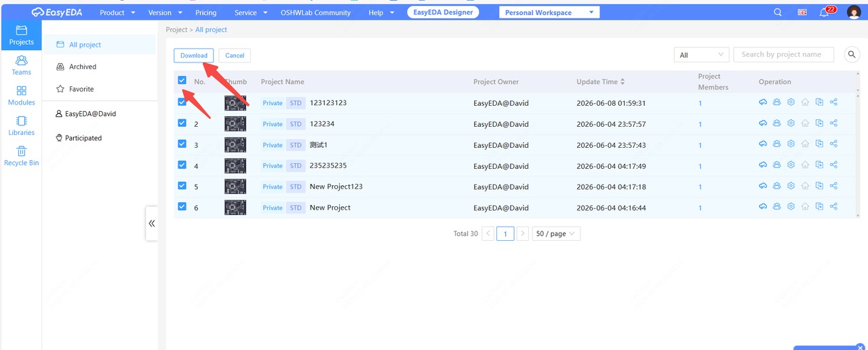Open the Recycle Bin
Viewport: 868px width, 350px height.
21,157
